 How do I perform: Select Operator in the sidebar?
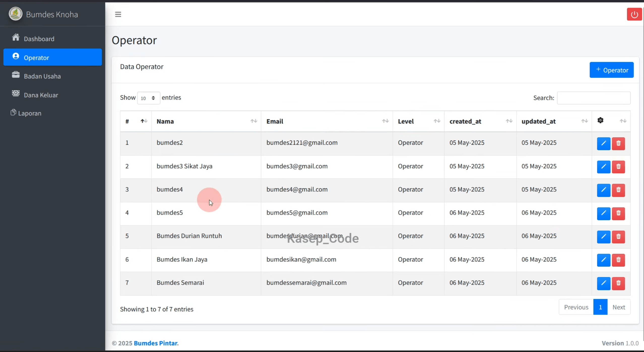click(x=52, y=57)
